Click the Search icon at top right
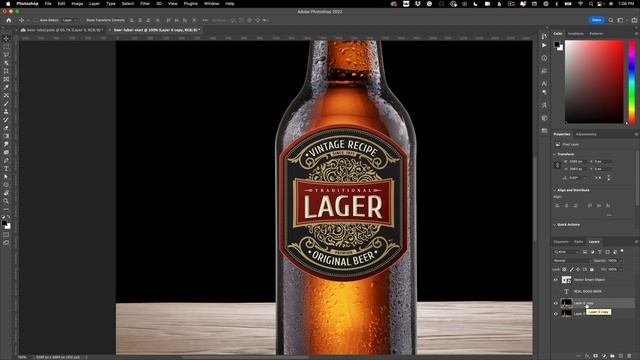640x360 pixels. 611,20
